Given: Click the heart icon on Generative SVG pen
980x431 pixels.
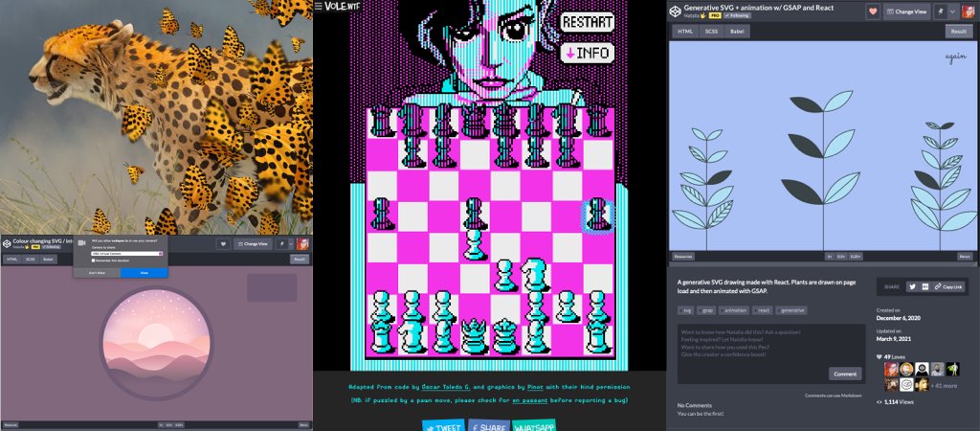Looking at the screenshot, I should pos(873,11).
